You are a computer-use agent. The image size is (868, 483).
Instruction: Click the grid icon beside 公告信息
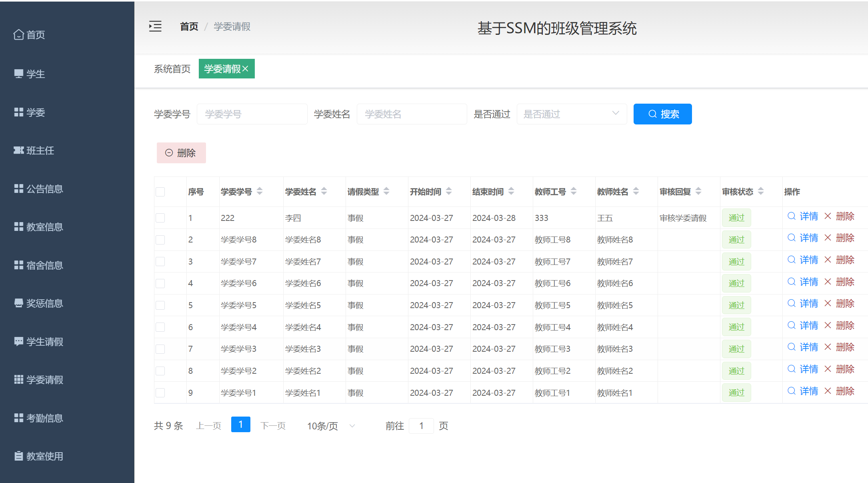[18, 189]
